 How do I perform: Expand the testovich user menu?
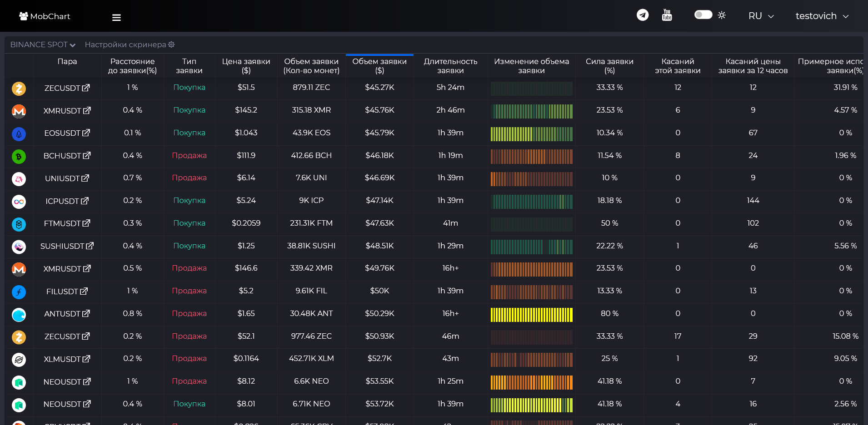[822, 16]
